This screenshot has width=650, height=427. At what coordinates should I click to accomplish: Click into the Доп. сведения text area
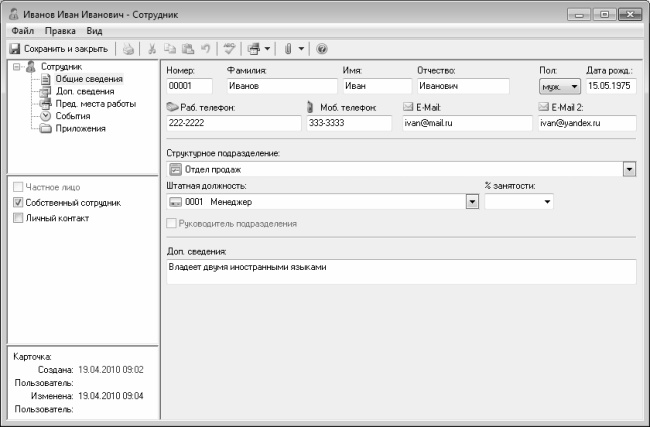point(400,270)
